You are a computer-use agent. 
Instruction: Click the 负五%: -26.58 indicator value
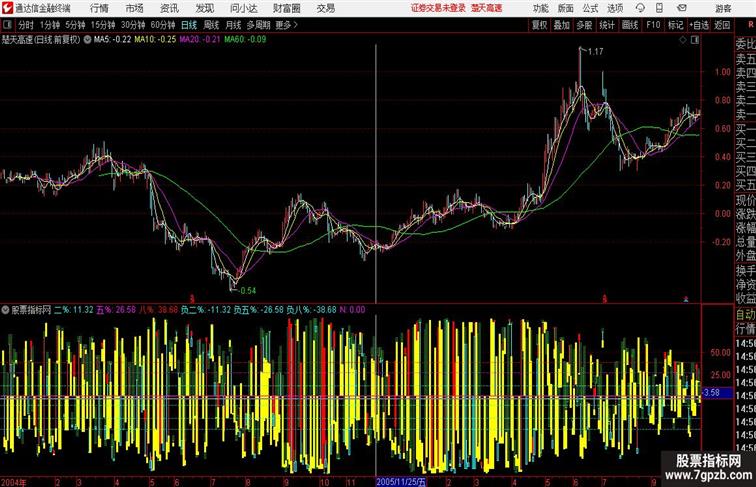(258, 310)
